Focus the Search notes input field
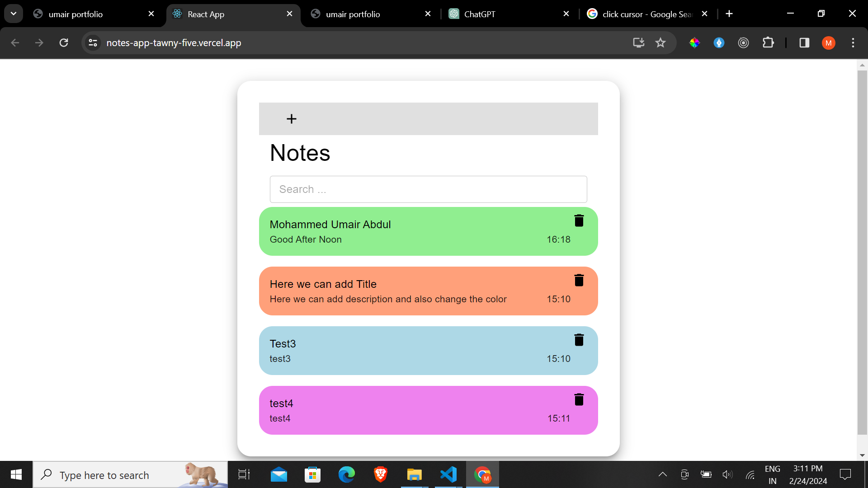Viewport: 868px width, 488px height. 428,189
